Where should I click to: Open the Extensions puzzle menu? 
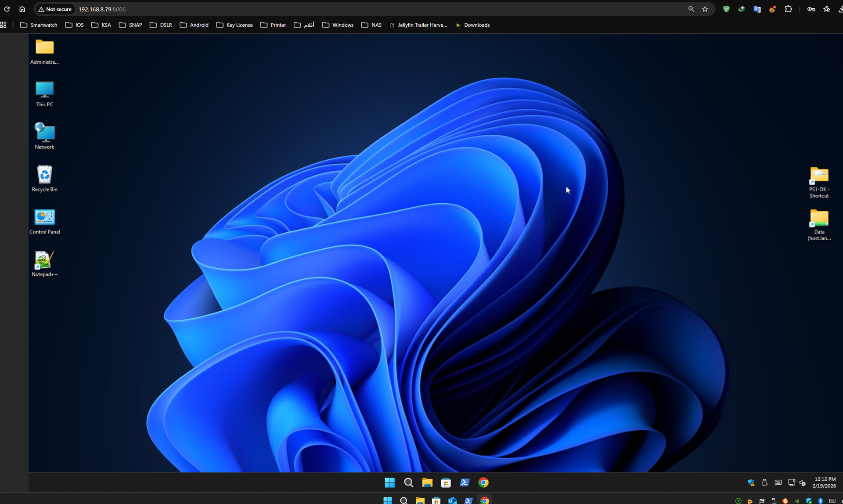(x=788, y=9)
